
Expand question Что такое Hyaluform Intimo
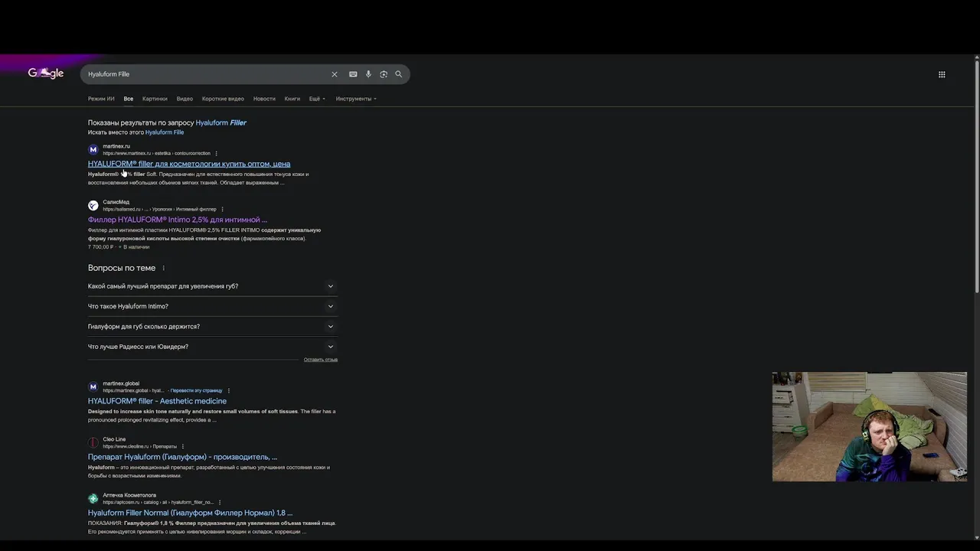pos(212,306)
